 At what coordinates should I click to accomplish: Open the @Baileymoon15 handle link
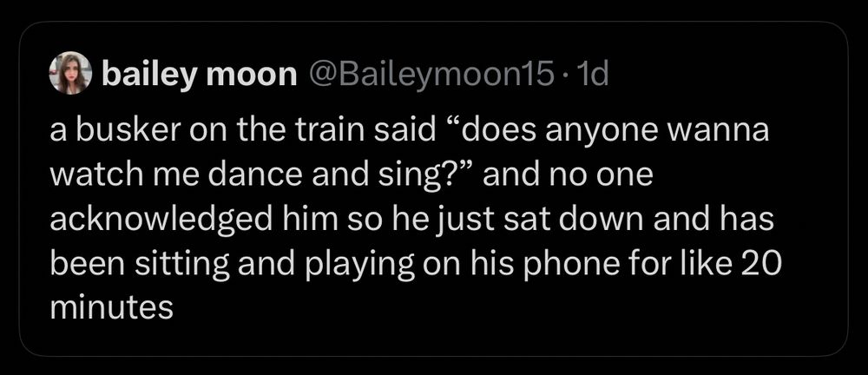pyautogui.click(x=430, y=74)
